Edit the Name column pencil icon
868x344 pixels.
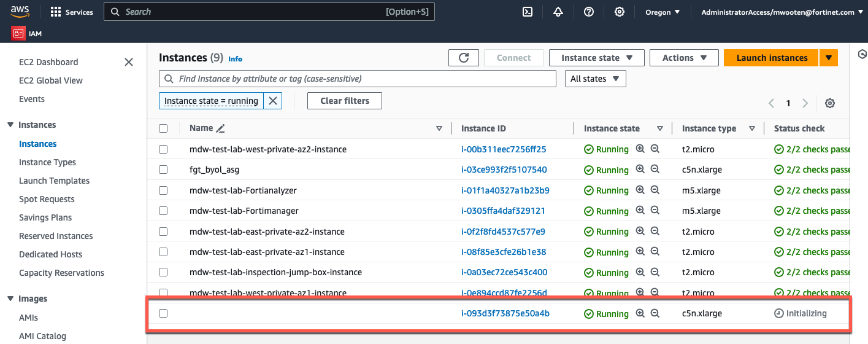click(221, 128)
